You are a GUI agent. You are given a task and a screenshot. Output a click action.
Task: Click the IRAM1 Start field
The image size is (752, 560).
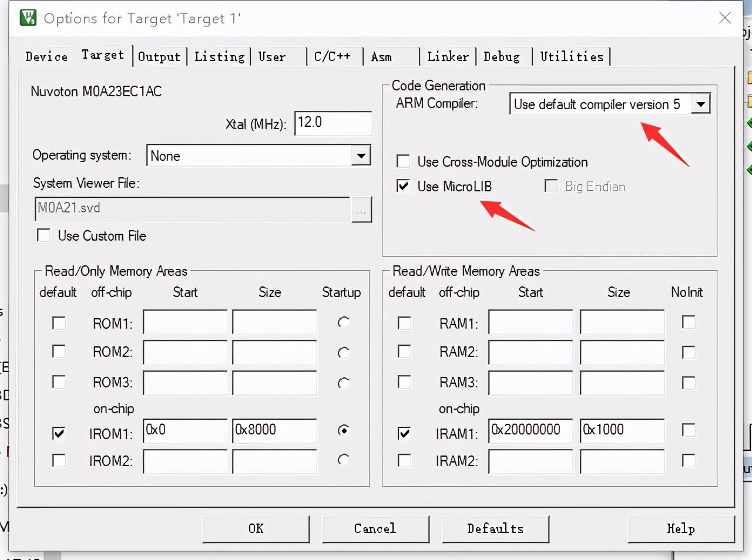point(531,431)
